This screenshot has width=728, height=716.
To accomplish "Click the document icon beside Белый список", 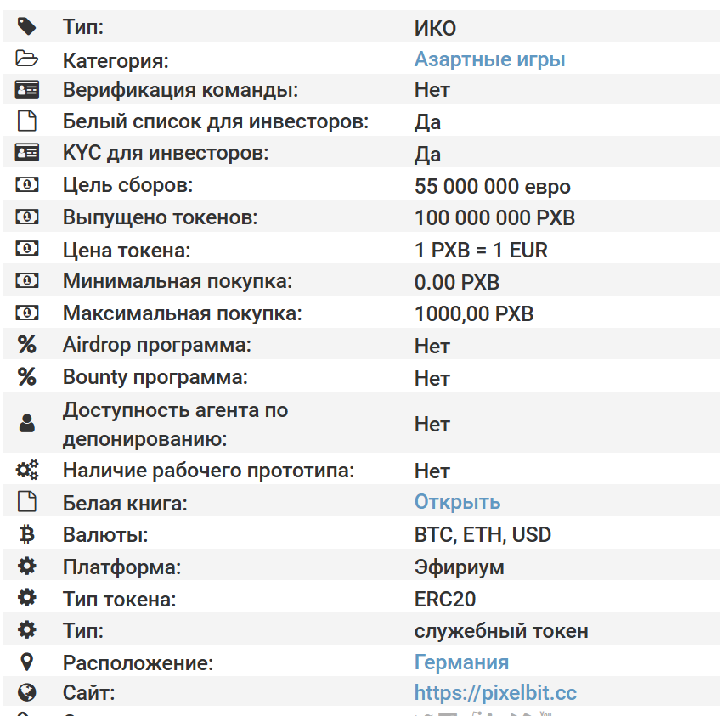I will click(x=27, y=121).
